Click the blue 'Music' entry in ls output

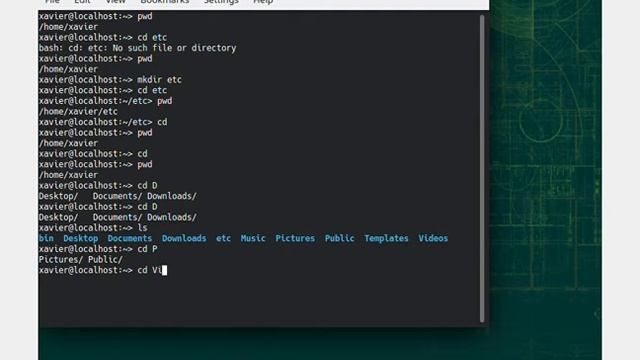click(253, 238)
